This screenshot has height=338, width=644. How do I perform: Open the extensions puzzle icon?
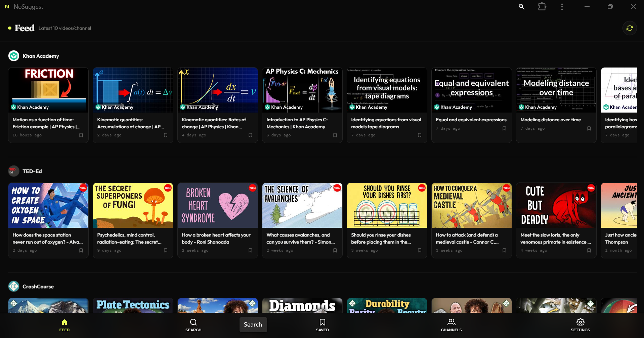[542, 7]
